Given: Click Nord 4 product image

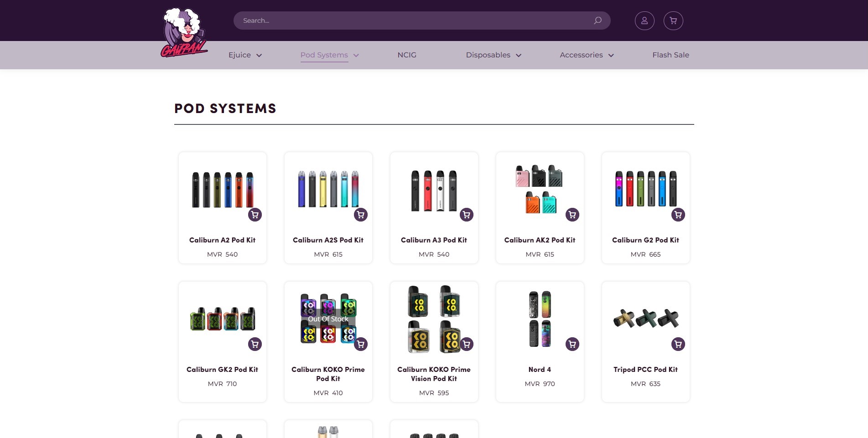Looking at the screenshot, I should pos(540,319).
